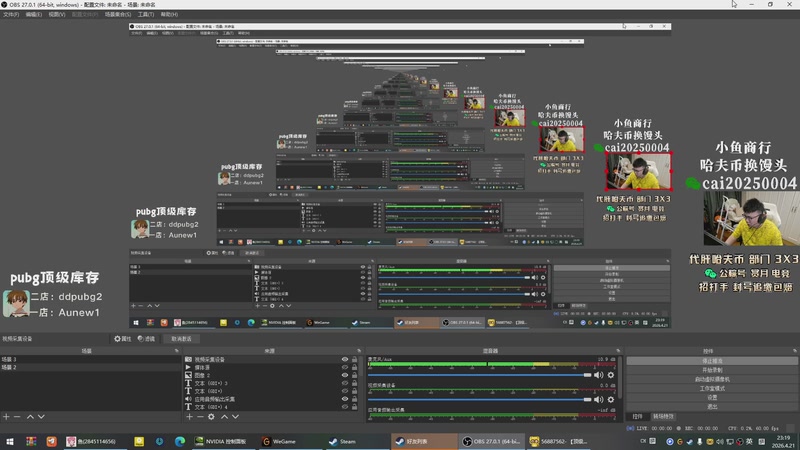Click the 停止推流 button to stop streaming

pyautogui.click(x=712, y=361)
